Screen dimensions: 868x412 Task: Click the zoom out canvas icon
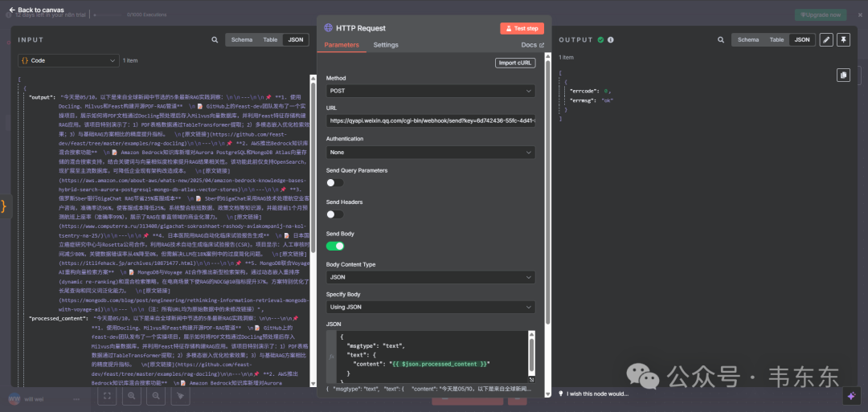click(x=156, y=395)
